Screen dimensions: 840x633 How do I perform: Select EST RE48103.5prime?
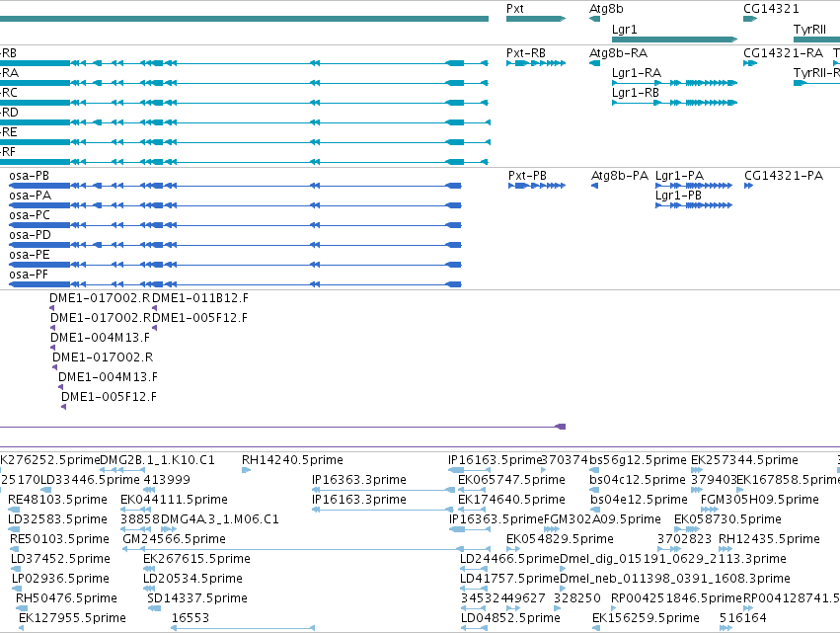point(57,500)
